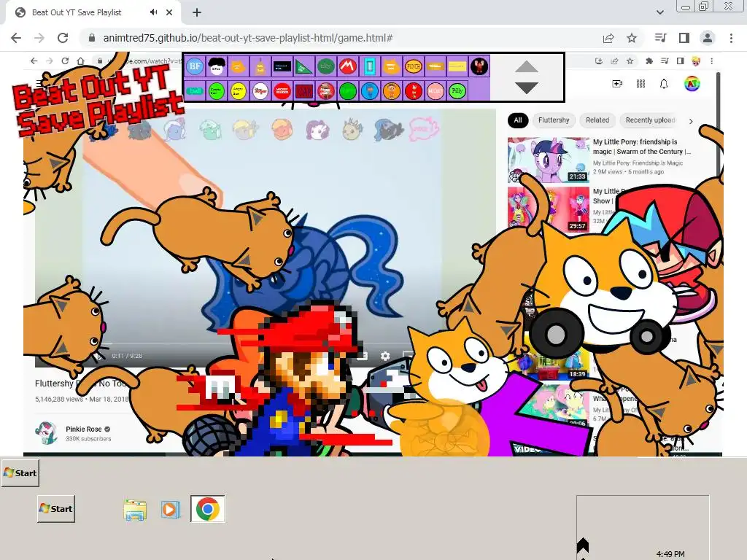Open the 21:33 Twilight Sparkle video thumbnail

(549, 160)
